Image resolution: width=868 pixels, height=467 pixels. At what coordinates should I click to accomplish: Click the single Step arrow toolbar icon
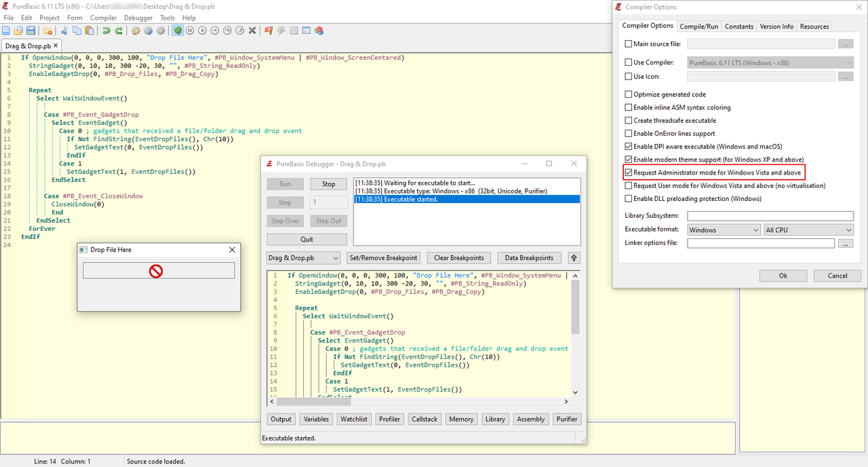click(214, 31)
